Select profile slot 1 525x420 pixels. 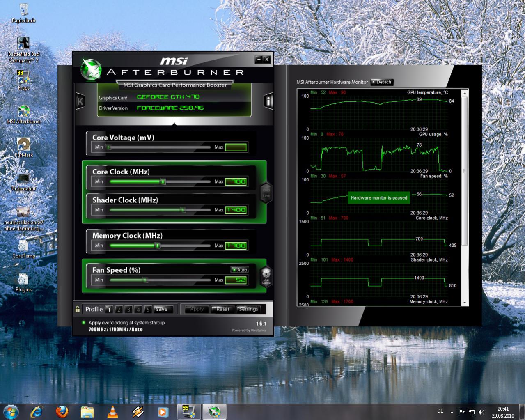coord(109,310)
